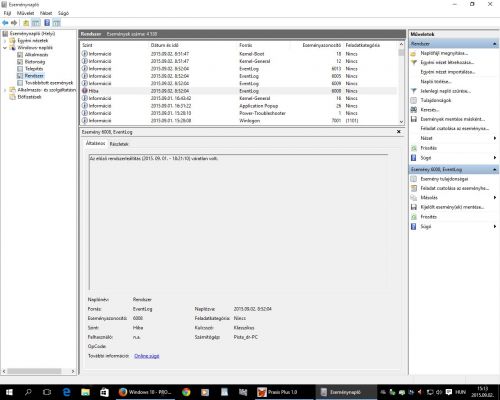Expand the Egyéni nézetek tree node
Viewport: 500px width, 400px height.
(5, 41)
